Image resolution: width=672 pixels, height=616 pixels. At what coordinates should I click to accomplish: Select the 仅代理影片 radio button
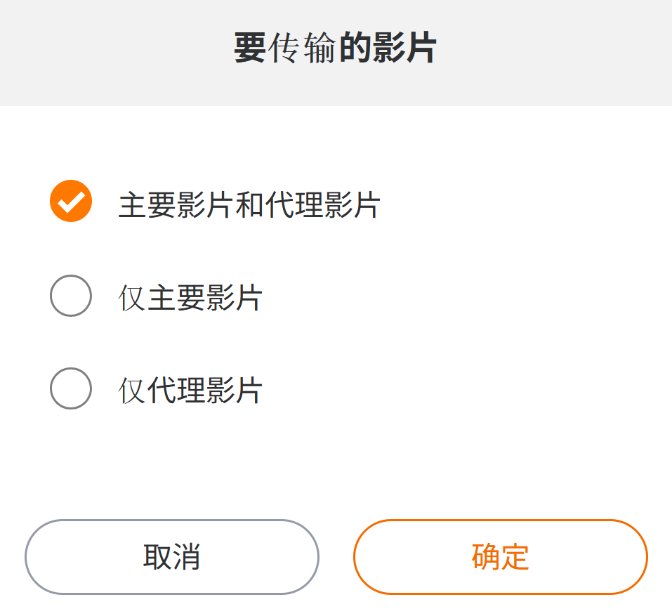pos(71,388)
